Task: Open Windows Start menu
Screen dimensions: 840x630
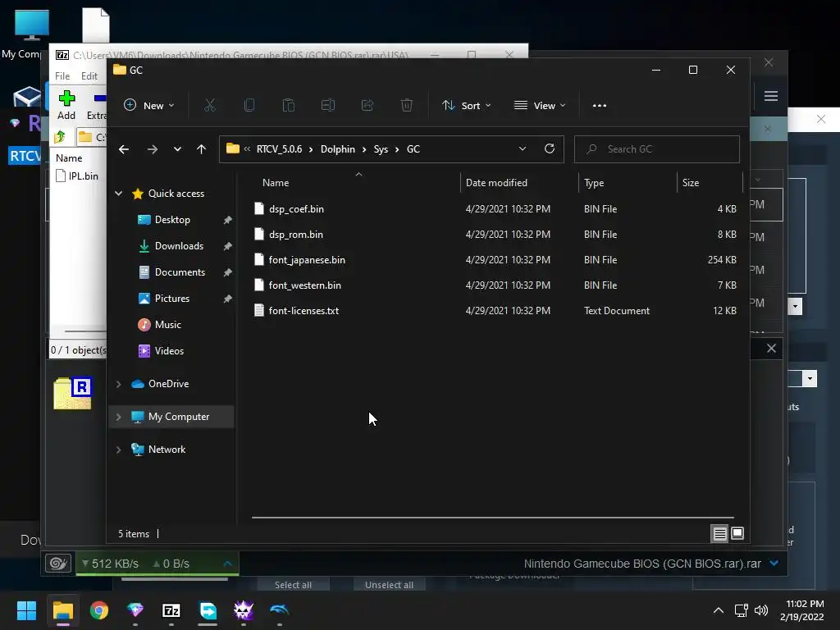Action: [x=26, y=610]
